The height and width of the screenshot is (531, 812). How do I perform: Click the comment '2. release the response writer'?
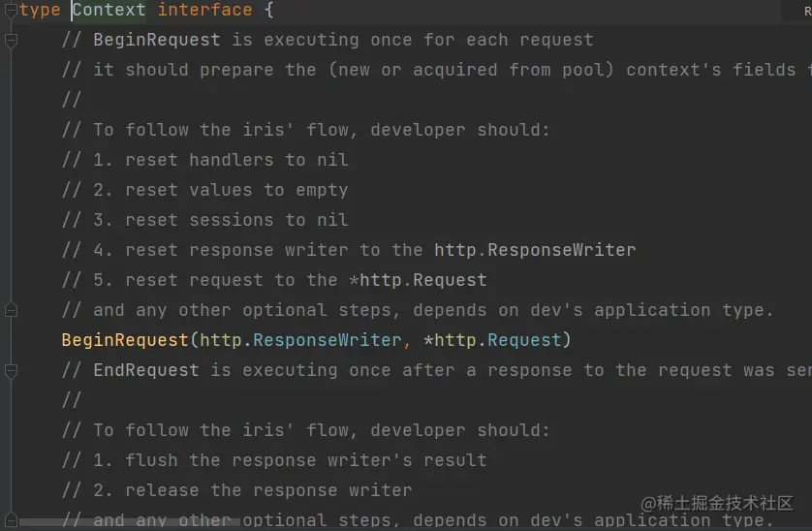237,490
